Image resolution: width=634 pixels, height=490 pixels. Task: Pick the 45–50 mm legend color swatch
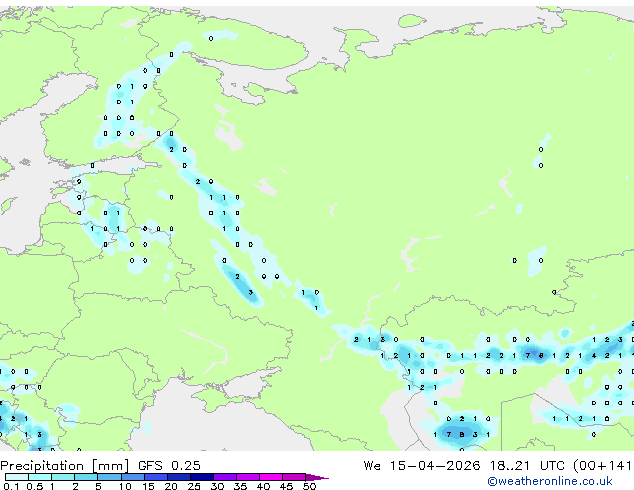click(x=294, y=477)
